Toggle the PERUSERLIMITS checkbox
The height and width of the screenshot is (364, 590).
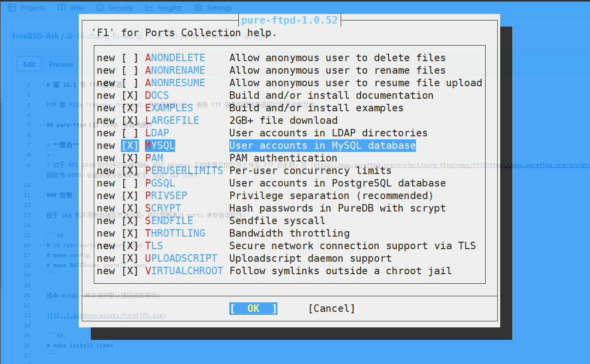point(130,170)
